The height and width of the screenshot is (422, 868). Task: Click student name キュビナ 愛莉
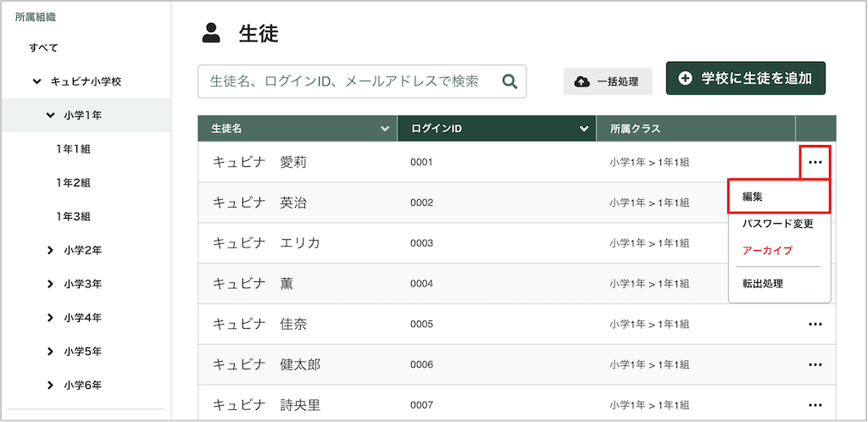(x=259, y=162)
